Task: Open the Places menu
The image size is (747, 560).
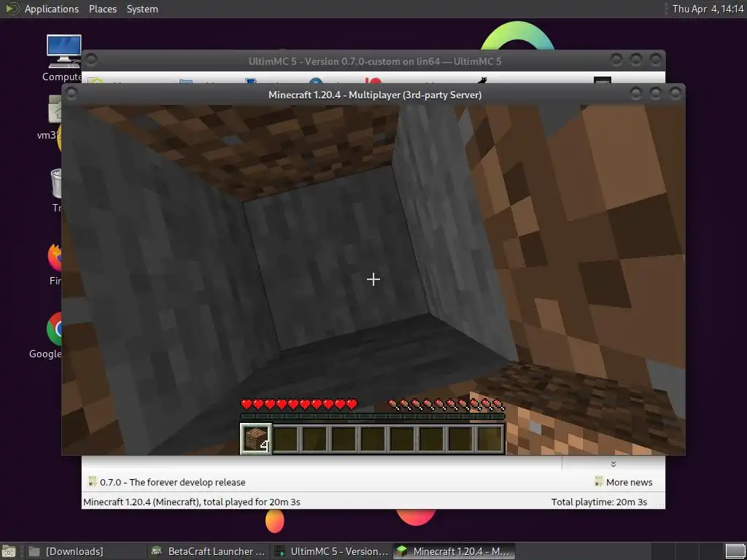Action: [x=102, y=9]
